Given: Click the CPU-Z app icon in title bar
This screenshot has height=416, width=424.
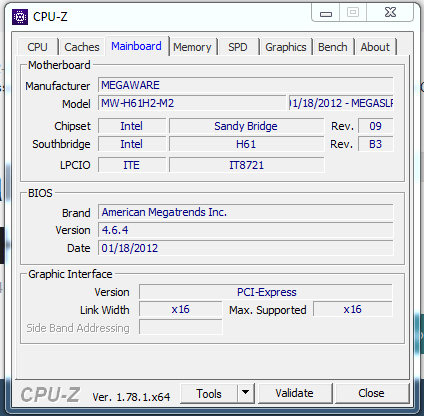Looking at the screenshot, I should tap(20, 17).
